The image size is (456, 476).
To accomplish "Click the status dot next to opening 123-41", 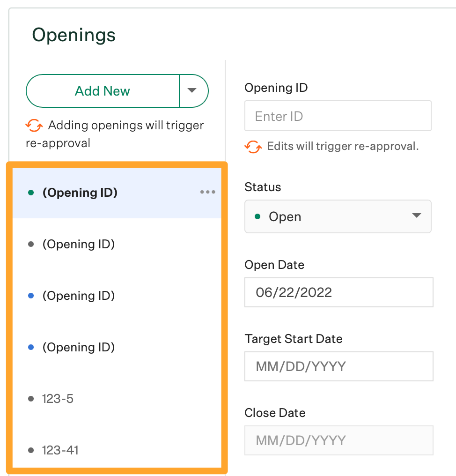I will tap(30, 450).
